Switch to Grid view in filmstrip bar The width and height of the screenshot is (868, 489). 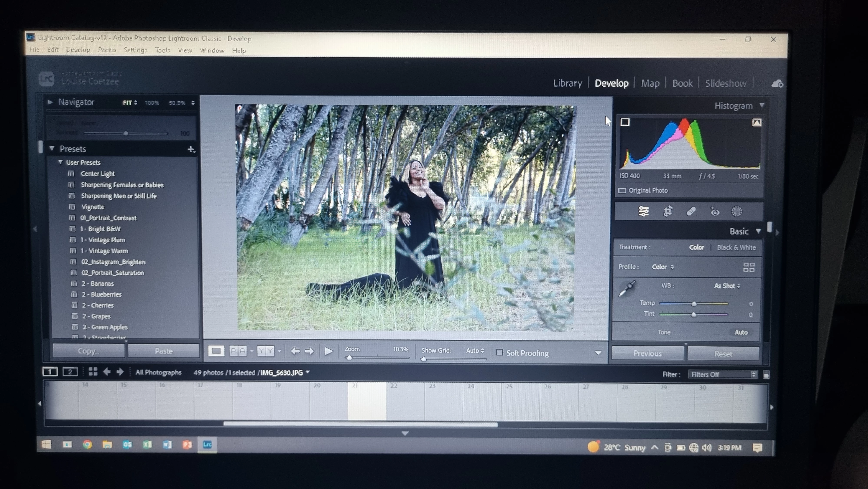(93, 372)
